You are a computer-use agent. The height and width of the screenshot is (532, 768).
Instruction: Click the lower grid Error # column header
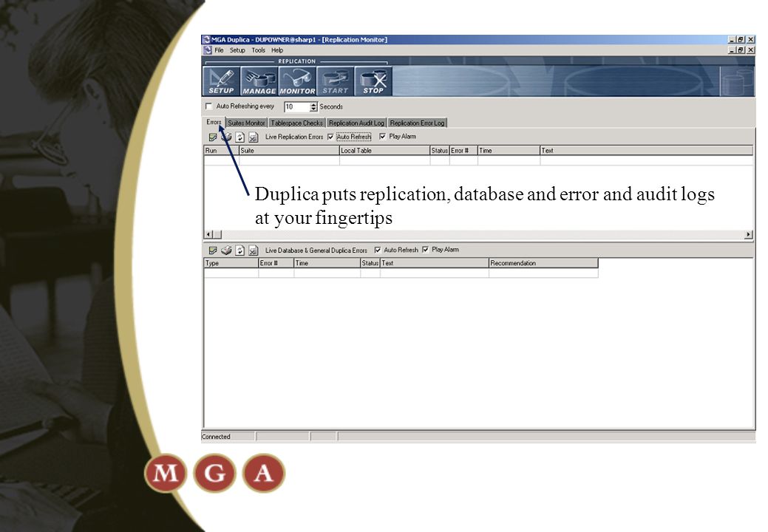[x=276, y=263]
